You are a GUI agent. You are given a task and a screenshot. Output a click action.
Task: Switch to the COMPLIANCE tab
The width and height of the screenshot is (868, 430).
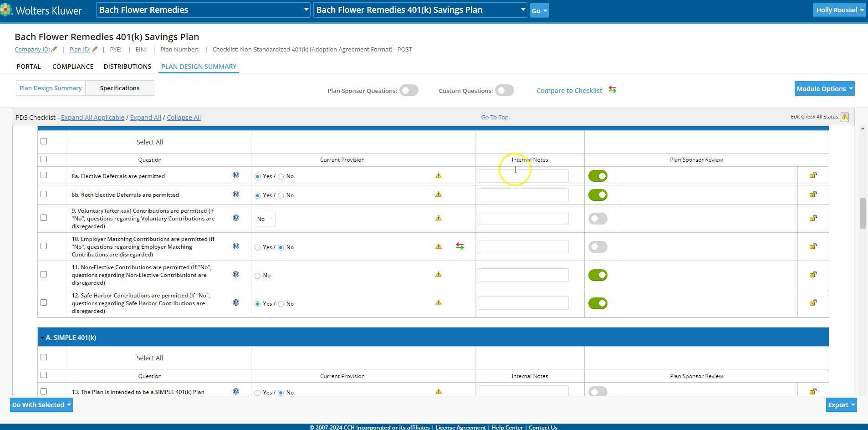(x=73, y=67)
